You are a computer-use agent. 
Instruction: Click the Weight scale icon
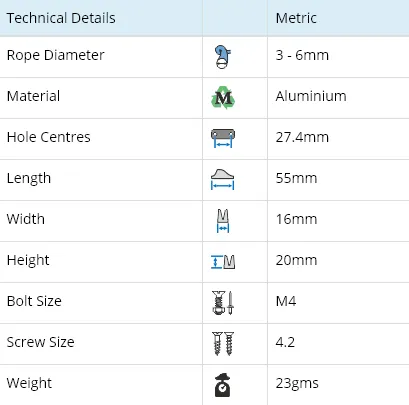(223, 385)
